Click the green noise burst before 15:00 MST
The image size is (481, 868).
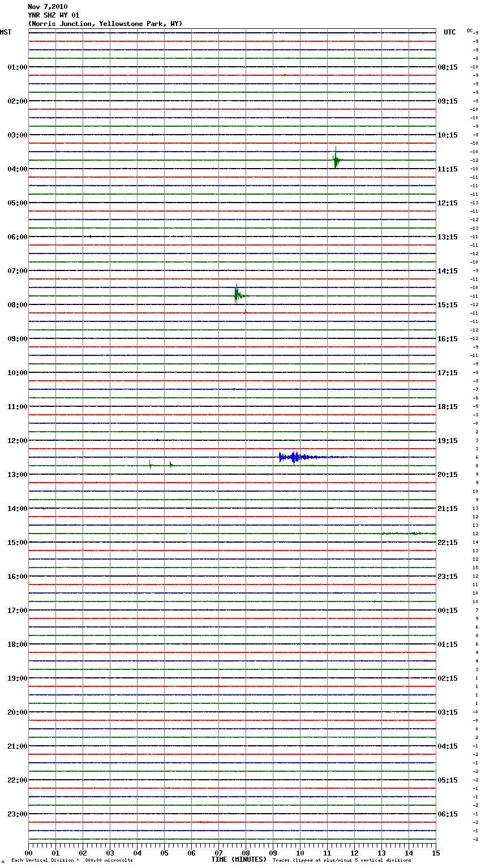[409, 533]
